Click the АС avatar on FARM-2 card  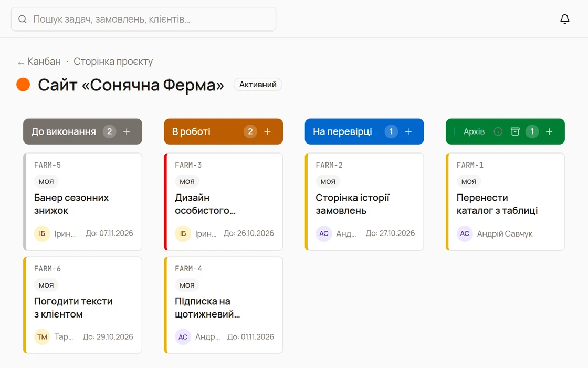tap(323, 233)
